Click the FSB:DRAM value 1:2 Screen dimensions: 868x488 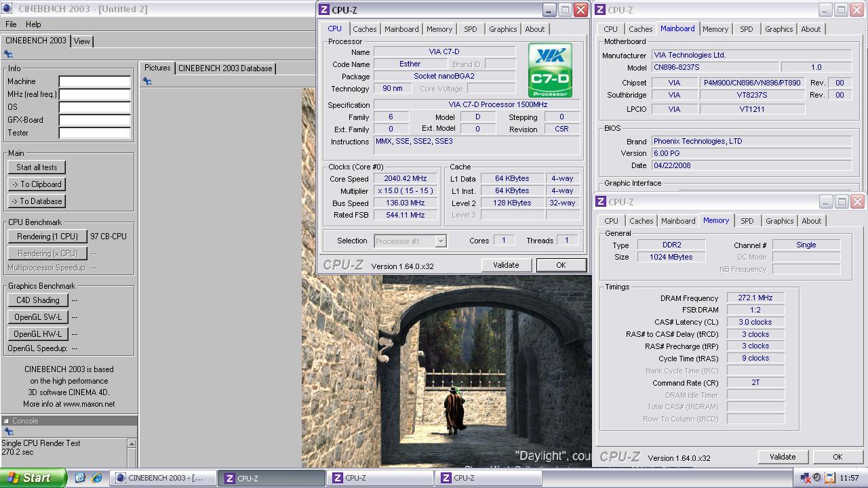point(755,310)
